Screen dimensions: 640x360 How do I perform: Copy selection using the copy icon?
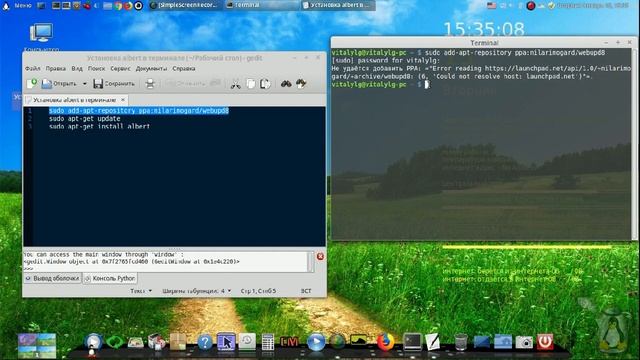[x=251, y=84]
